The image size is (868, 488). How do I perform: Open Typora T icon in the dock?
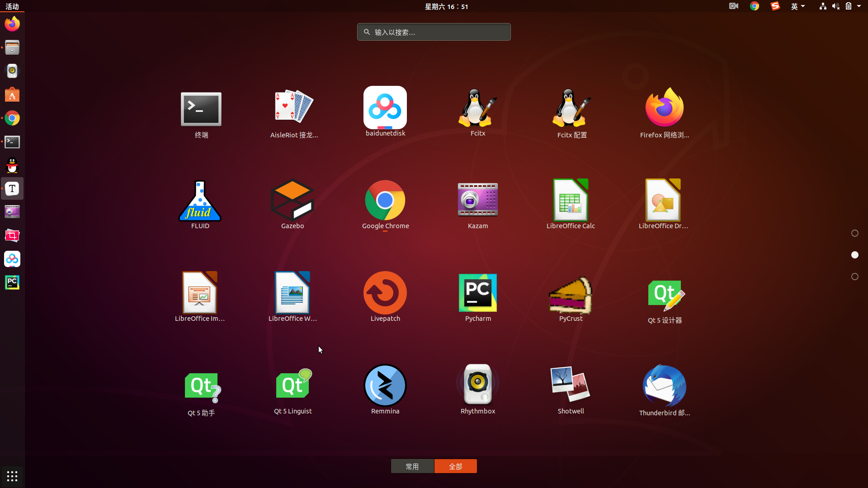(12, 188)
